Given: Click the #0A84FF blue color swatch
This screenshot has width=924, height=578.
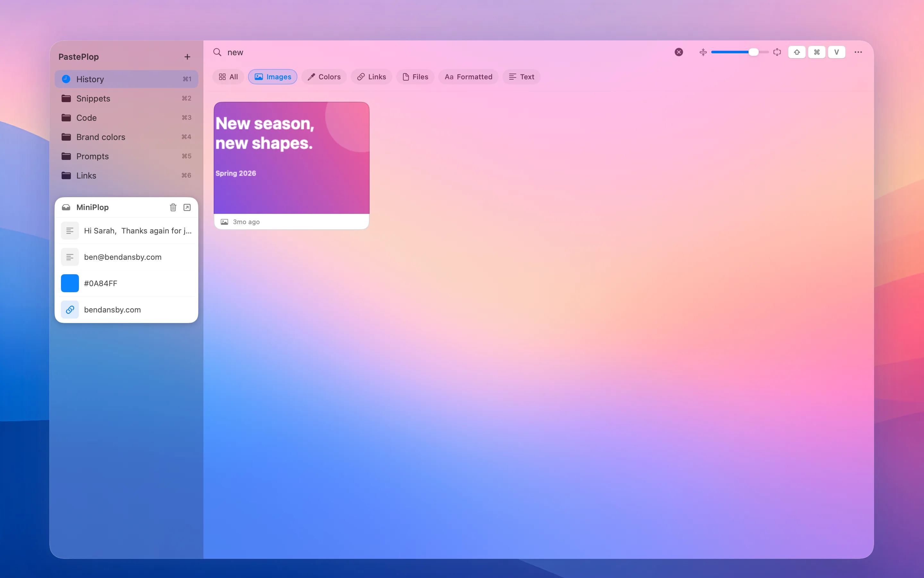Looking at the screenshot, I should pyautogui.click(x=70, y=283).
